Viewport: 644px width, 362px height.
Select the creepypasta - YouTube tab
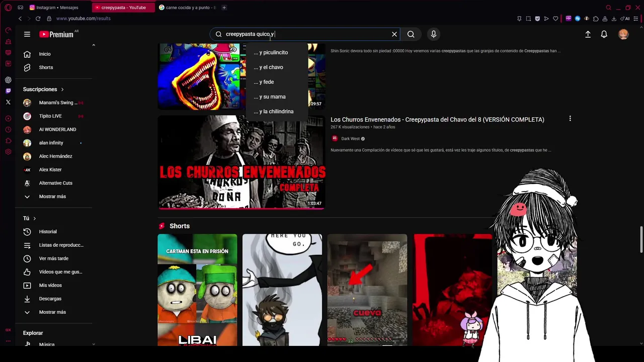pyautogui.click(x=123, y=8)
